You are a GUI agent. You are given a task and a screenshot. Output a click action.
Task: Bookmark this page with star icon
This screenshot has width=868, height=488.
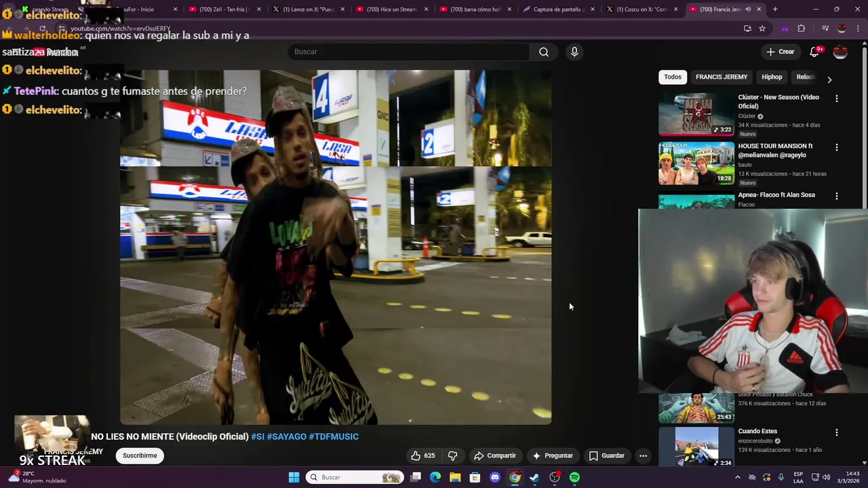click(x=762, y=28)
